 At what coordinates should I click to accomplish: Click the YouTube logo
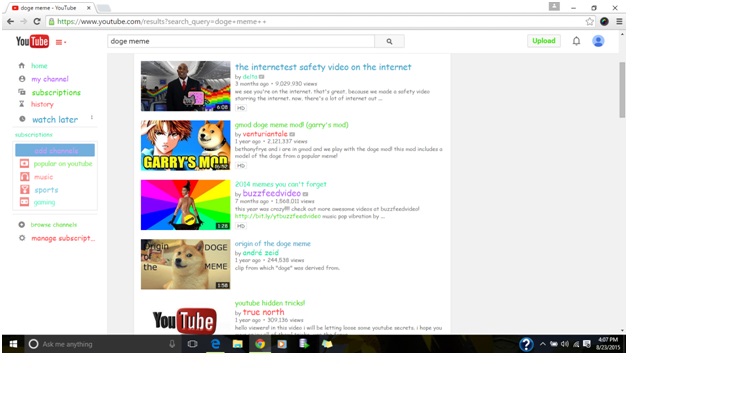32,42
